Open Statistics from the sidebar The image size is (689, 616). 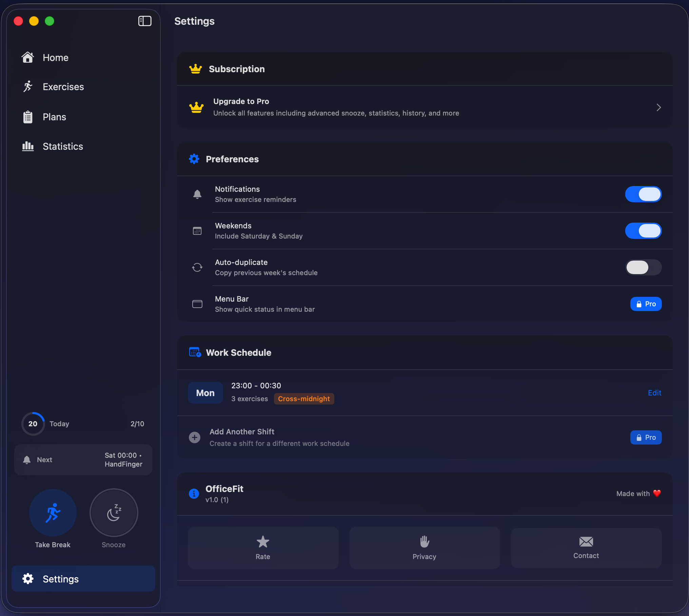pos(63,146)
